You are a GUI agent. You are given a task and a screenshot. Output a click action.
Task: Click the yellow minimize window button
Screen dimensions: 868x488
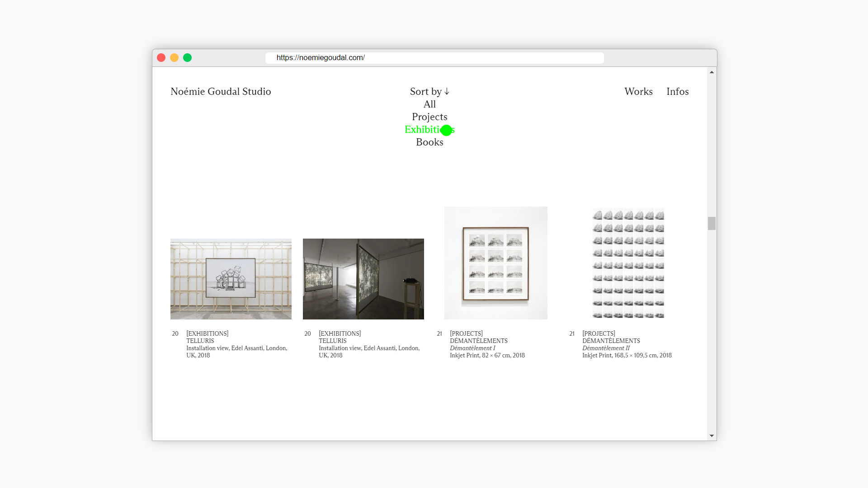(x=174, y=58)
